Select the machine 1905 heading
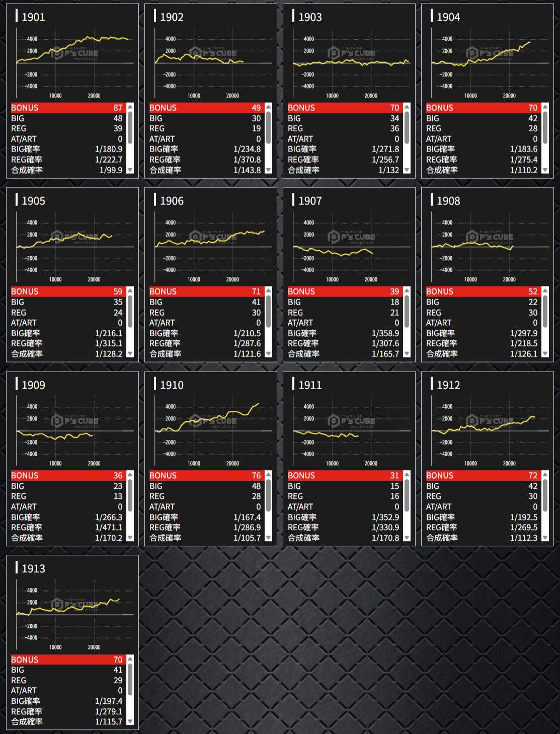 coord(34,201)
